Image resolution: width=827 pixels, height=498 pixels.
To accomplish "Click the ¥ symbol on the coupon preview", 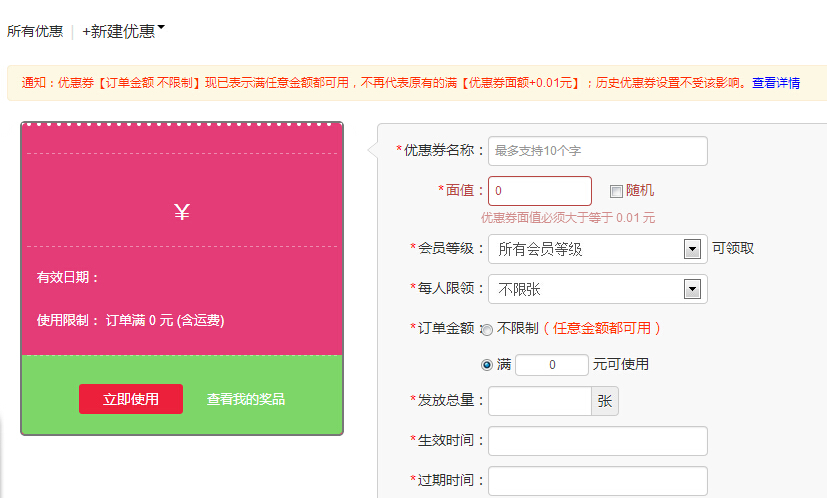I will (x=182, y=212).
